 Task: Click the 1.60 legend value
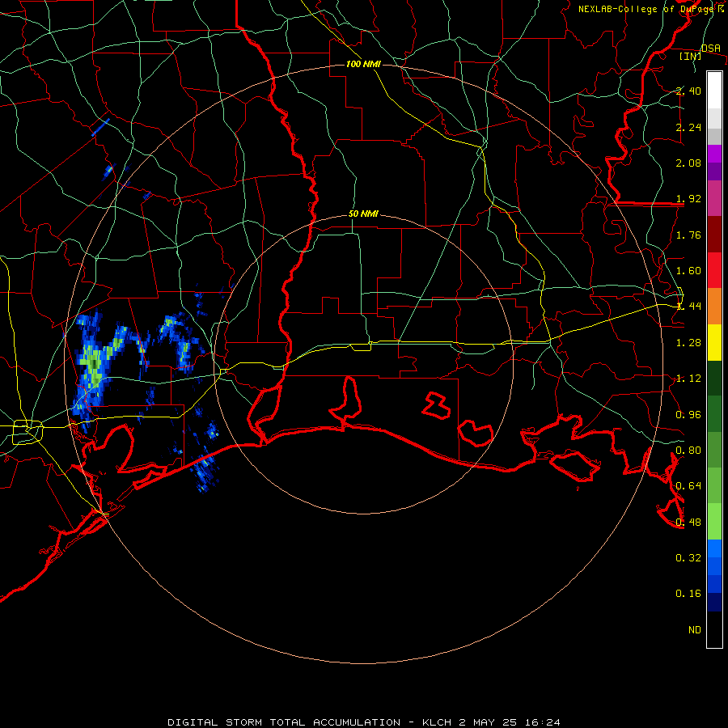(x=688, y=271)
